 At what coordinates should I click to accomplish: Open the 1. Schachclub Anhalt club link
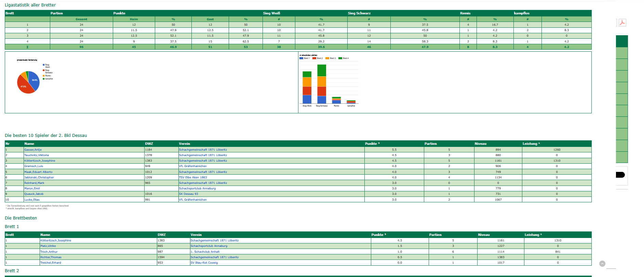coord(205,252)
